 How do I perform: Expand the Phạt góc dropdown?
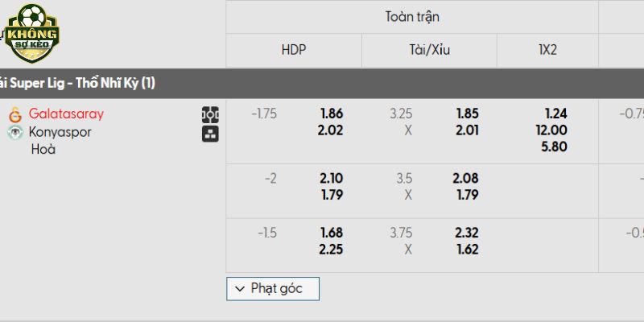coord(273,289)
